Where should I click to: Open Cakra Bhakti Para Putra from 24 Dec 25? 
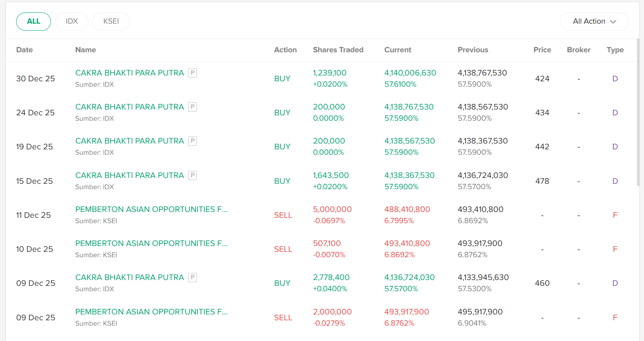tap(130, 107)
